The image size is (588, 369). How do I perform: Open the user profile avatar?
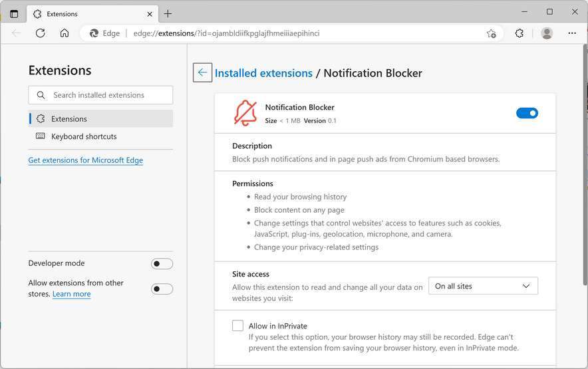coord(547,33)
